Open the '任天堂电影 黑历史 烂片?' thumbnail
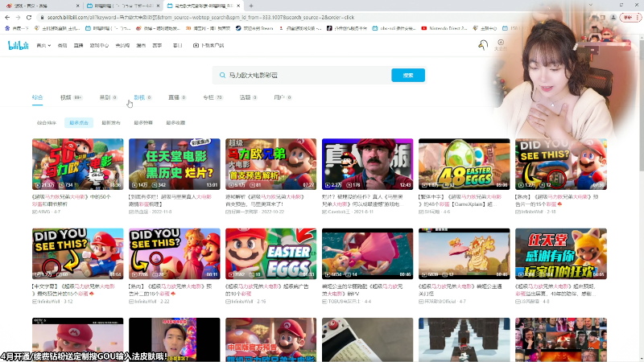 tap(174, 164)
